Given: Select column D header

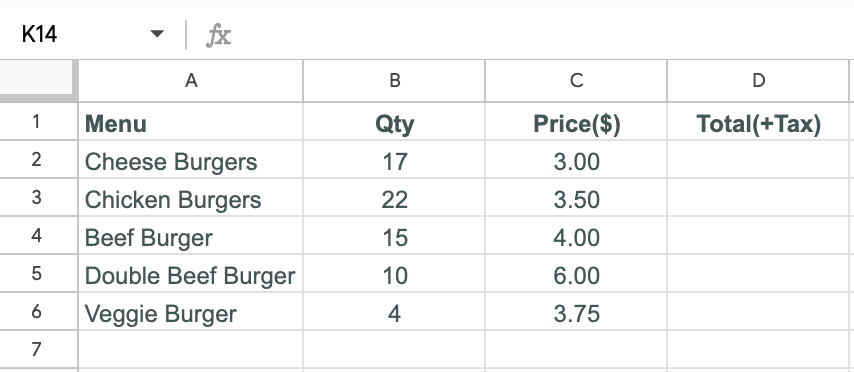Looking at the screenshot, I should pos(758,81).
